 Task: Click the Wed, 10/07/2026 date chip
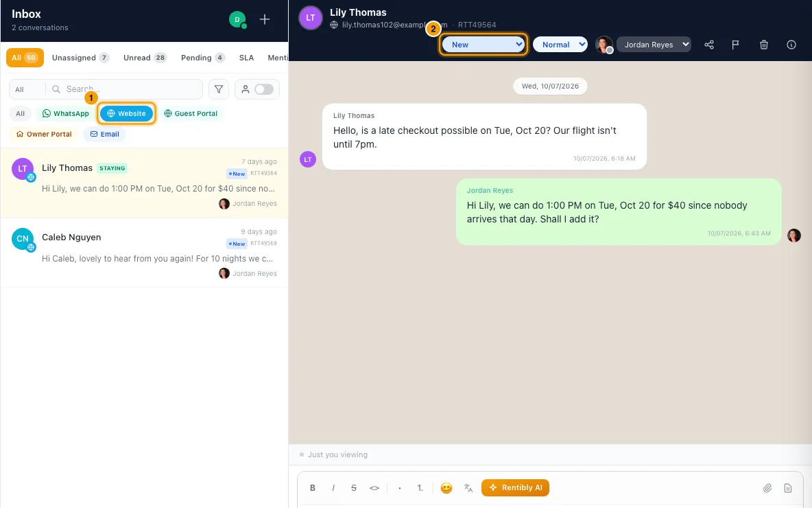(x=550, y=86)
